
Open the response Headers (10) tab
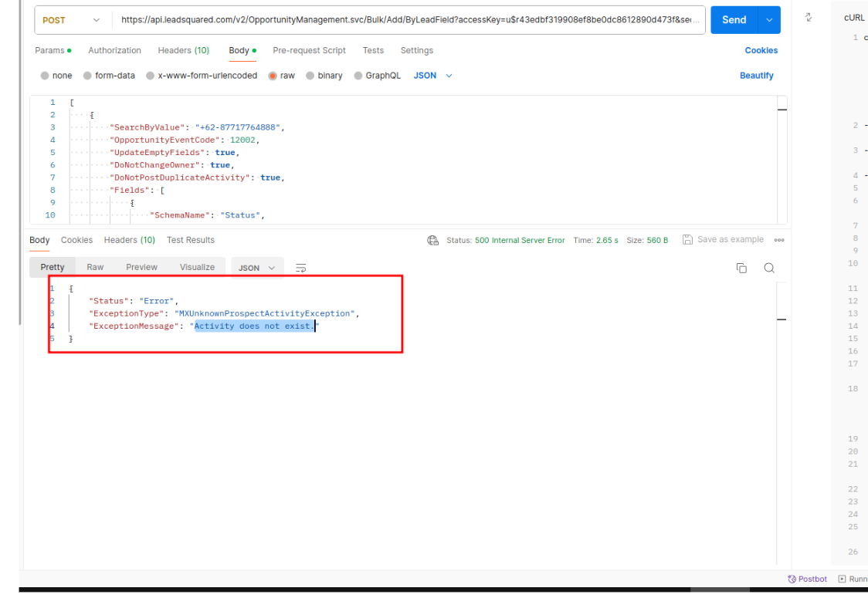(130, 240)
